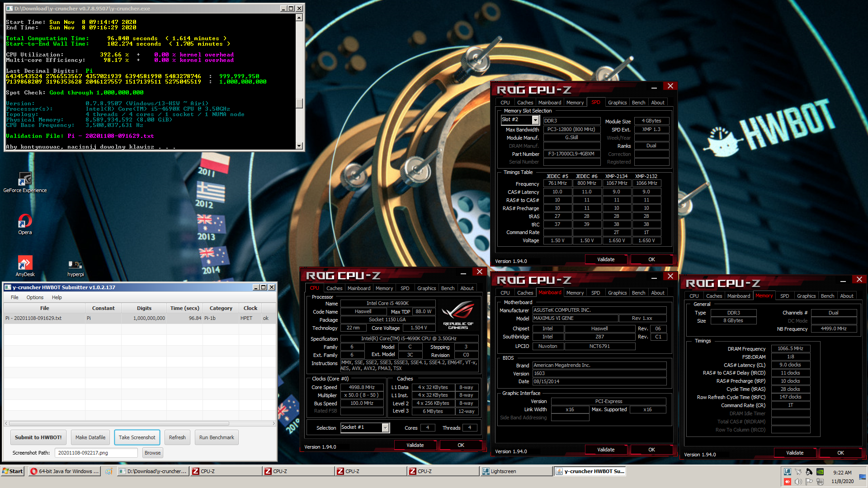Open the volume speaker tray icon
Image resolution: width=868 pixels, height=488 pixels.
click(798, 482)
